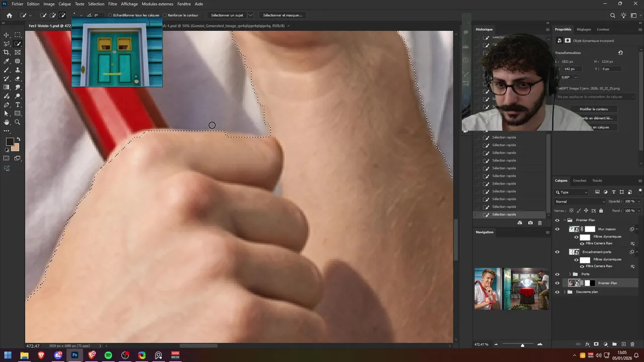Add layer mask in Layers panel
Image resolution: width=644 pixels, height=362 pixels.
596,344
